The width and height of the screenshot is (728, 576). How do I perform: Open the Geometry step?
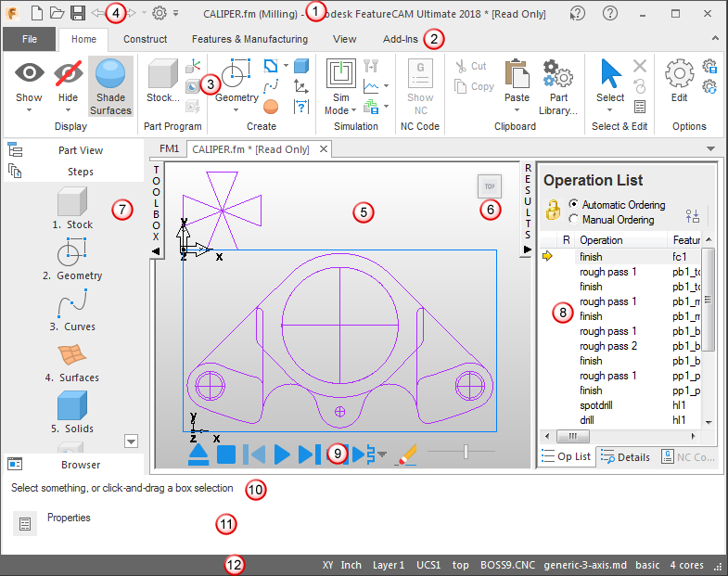[x=72, y=259]
